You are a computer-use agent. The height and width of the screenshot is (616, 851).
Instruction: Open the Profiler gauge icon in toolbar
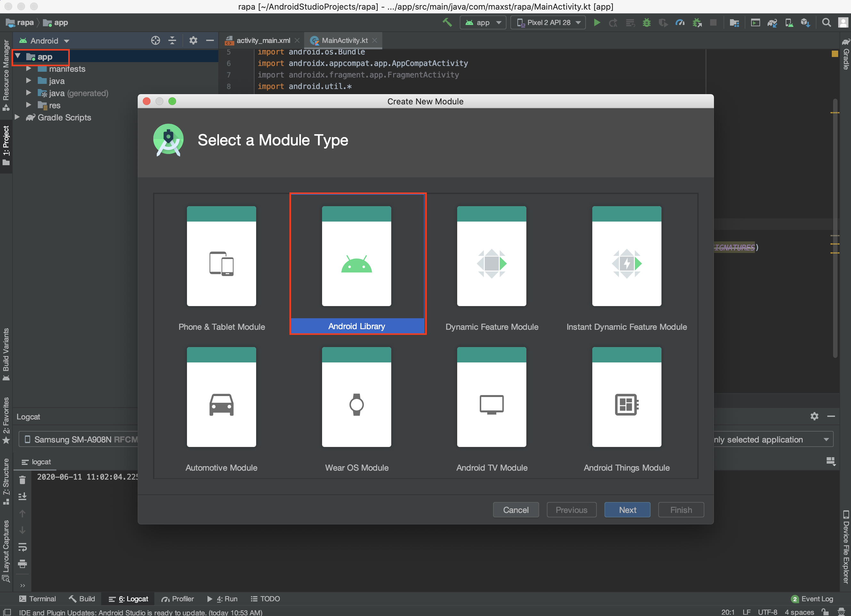679,22
